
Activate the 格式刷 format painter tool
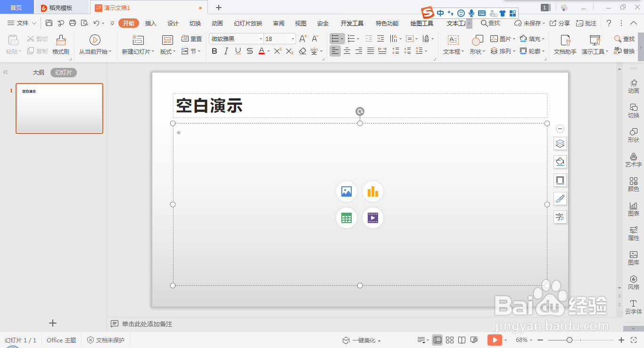point(60,44)
